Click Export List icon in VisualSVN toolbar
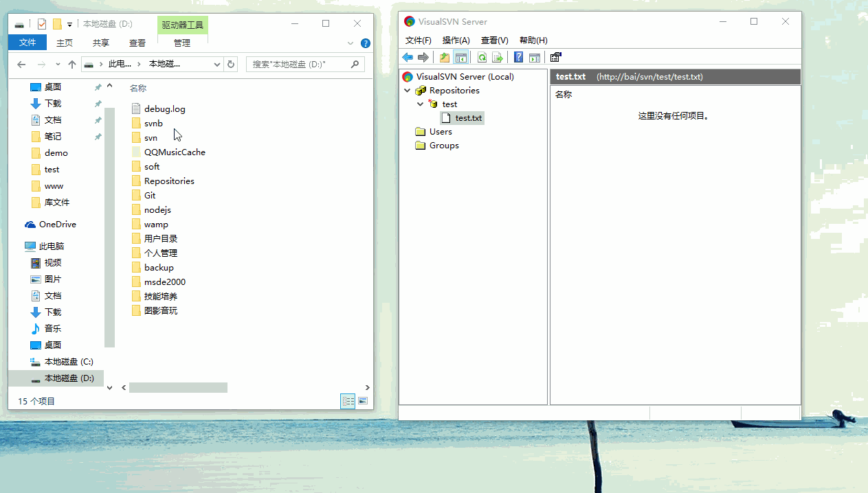 (498, 58)
